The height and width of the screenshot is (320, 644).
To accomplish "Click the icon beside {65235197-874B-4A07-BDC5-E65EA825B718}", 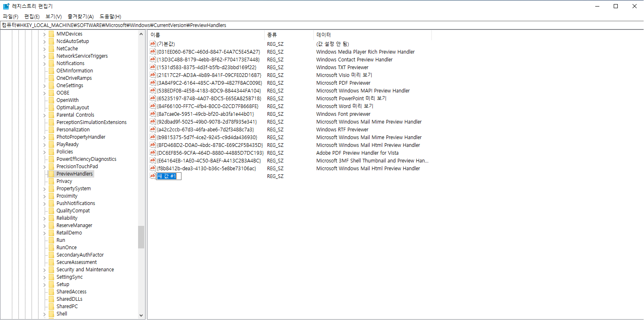I will (153, 98).
